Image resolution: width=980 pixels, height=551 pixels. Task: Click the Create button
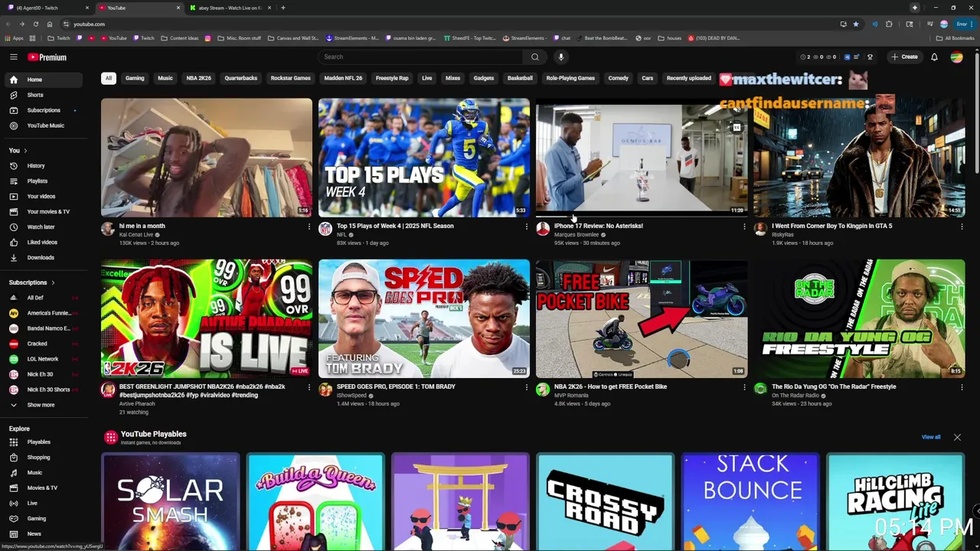pos(904,57)
